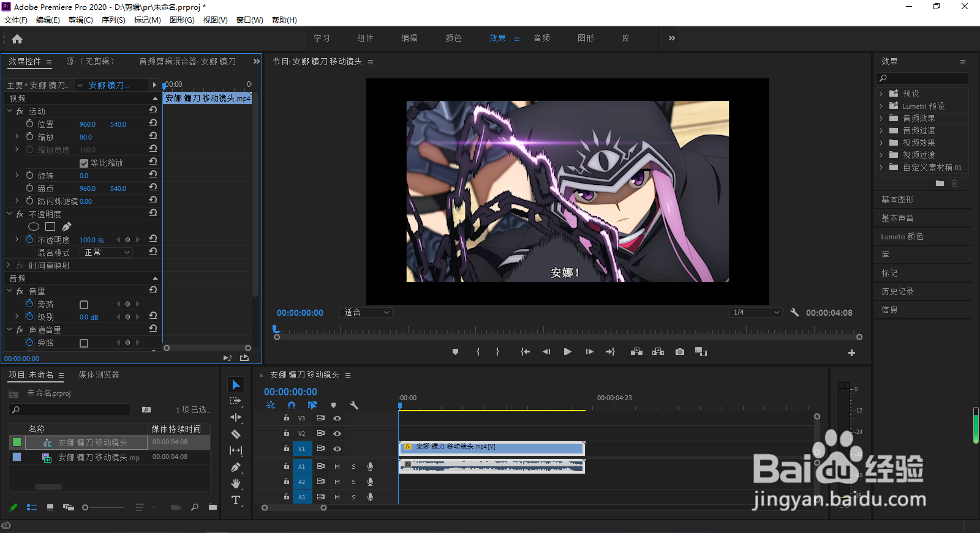Expand Time Remapping (时间重映射)
Image resolution: width=980 pixels, height=533 pixels.
(x=9, y=265)
